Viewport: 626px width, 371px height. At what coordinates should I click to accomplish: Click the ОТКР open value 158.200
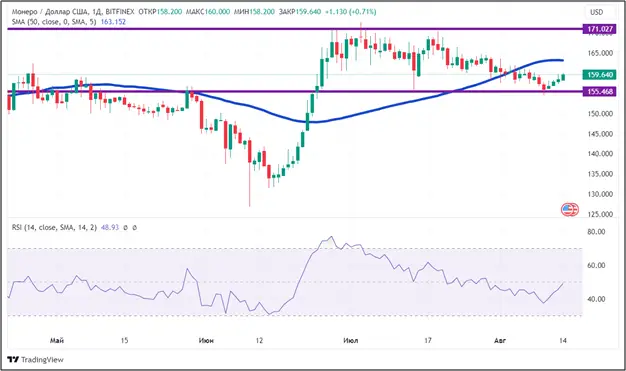pos(169,12)
